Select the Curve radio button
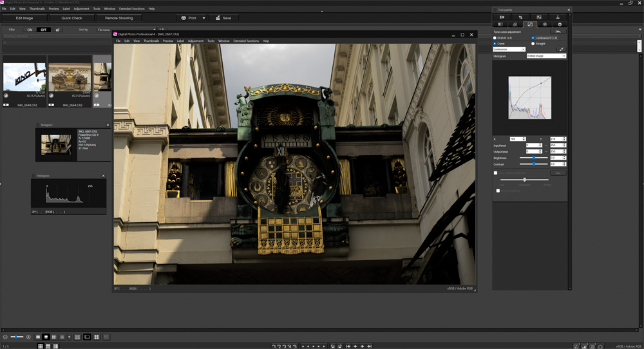This screenshot has height=349, width=644. 495,44
